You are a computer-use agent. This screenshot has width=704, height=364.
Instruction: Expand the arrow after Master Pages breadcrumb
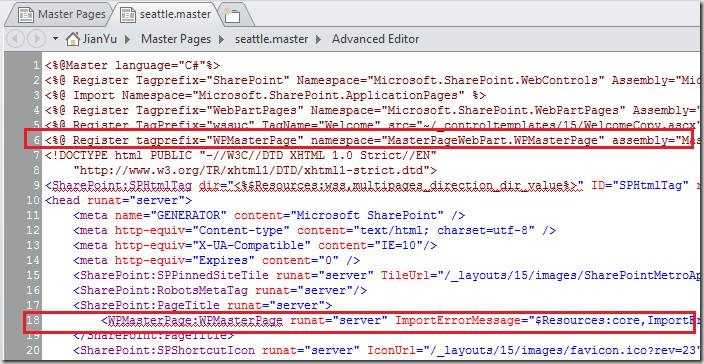tap(222, 39)
